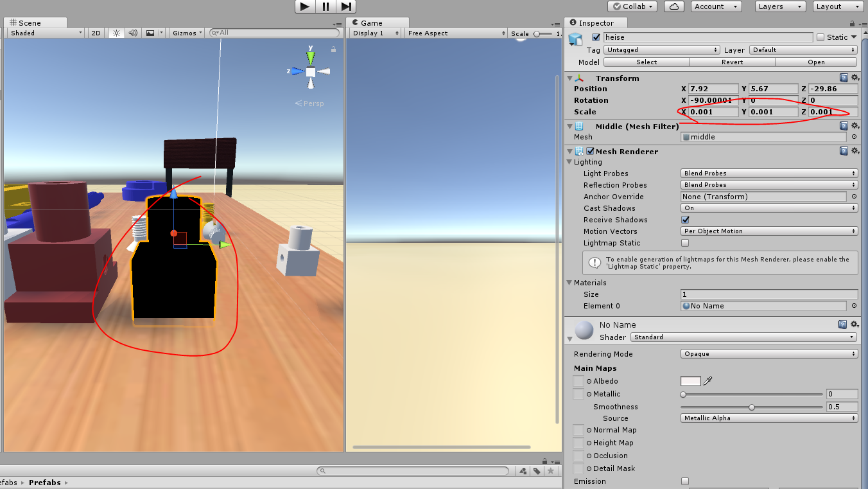Toggle 2D view in Scene toolbar
The width and height of the screenshot is (868, 489).
tap(96, 33)
